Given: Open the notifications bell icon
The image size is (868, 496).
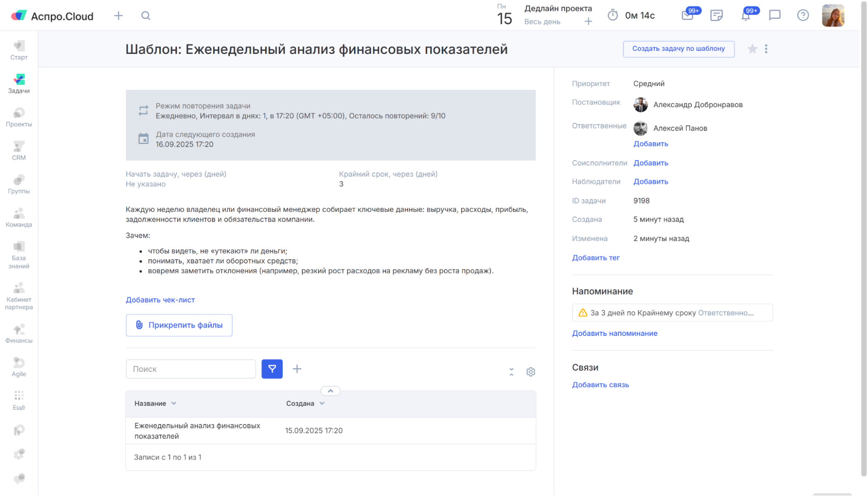Looking at the screenshot, I should coord(745,16).
